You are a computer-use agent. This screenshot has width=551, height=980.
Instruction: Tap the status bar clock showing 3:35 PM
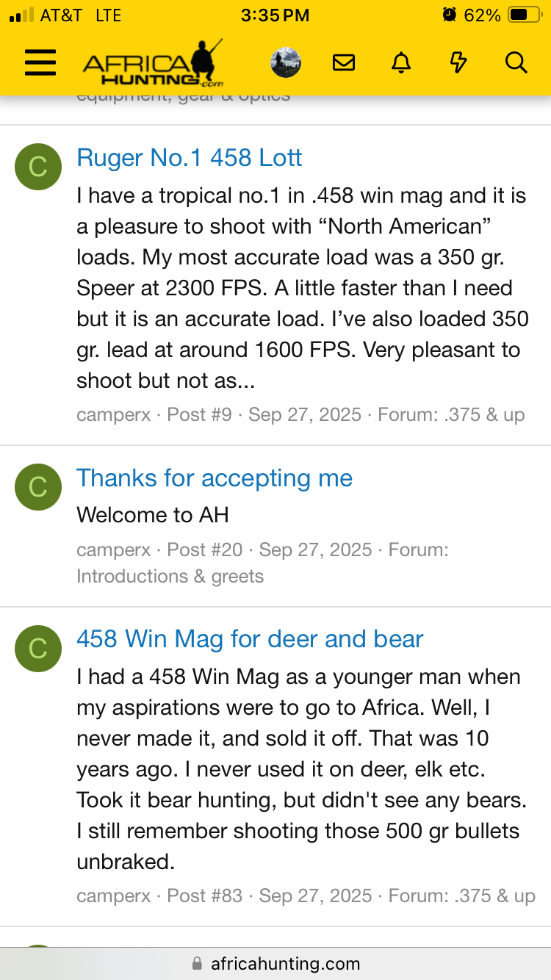click(275, 15)
